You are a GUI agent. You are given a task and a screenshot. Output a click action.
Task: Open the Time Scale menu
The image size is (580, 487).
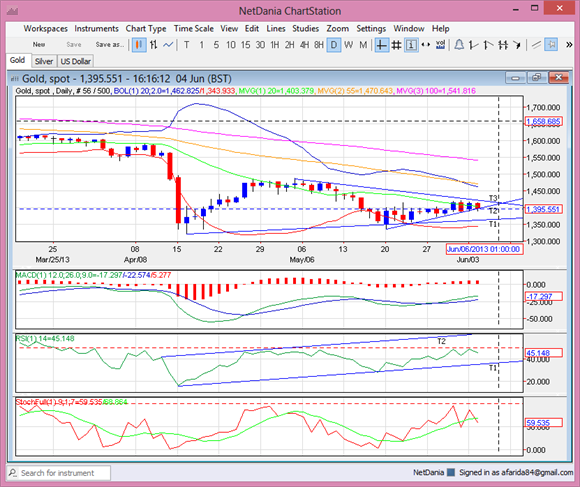click(193, 28)
